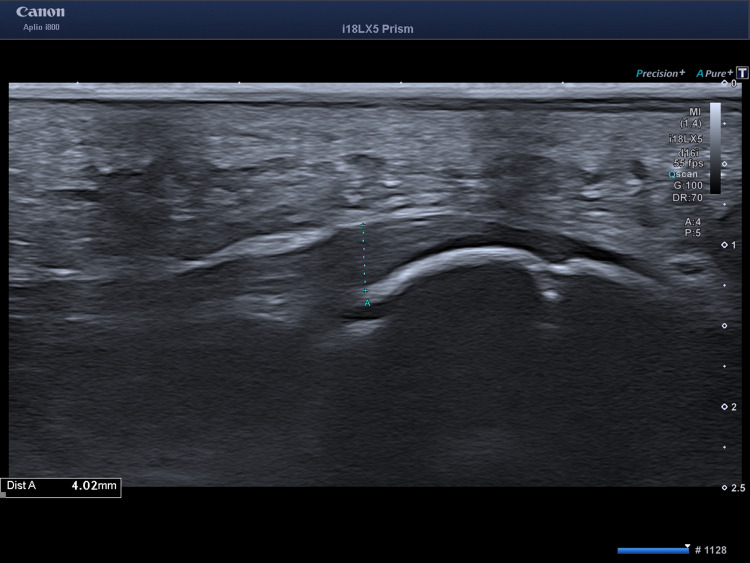Select the G:100 gain parameter

[691, 186]
